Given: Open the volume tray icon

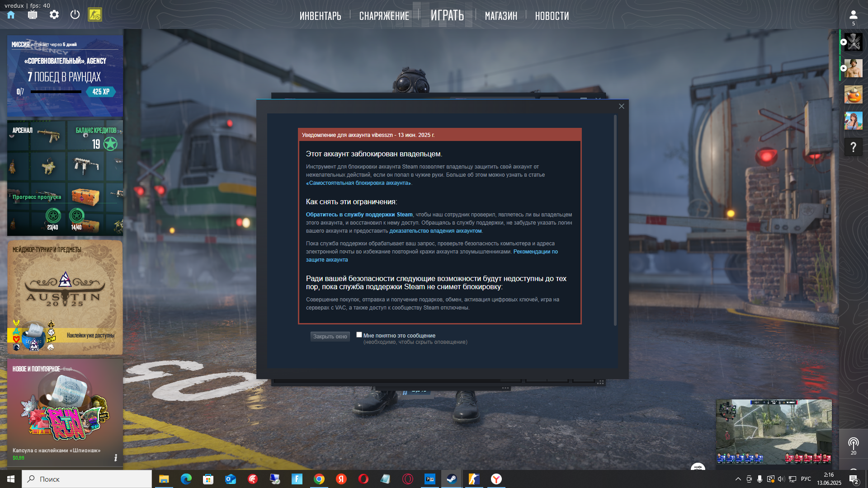Looking at the screenshot, I should [x=781, y=479].
